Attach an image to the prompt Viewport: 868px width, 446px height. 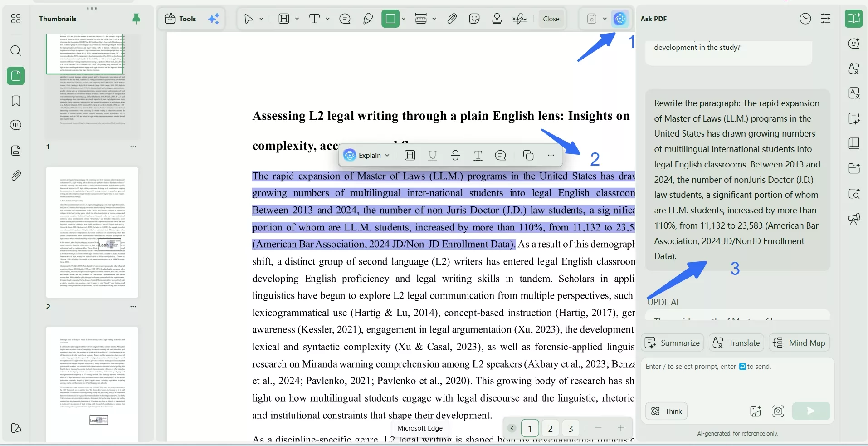pos(756,411)
